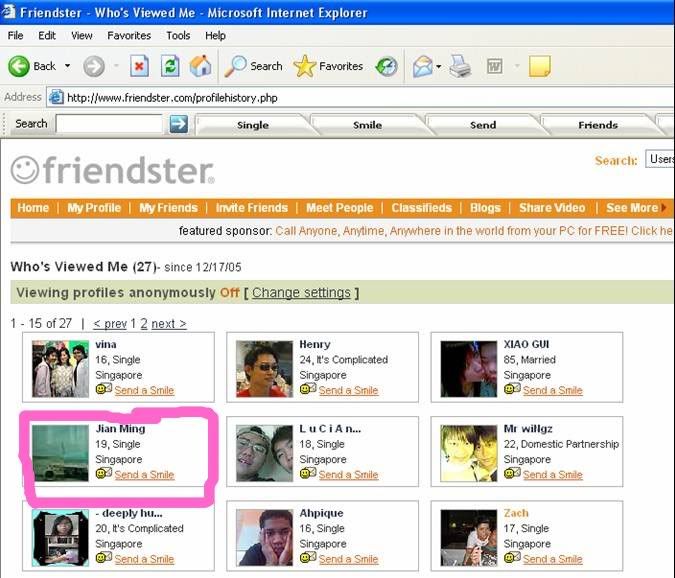
Task: Click the browser Back arrow icon
Action: pos(19,66)
